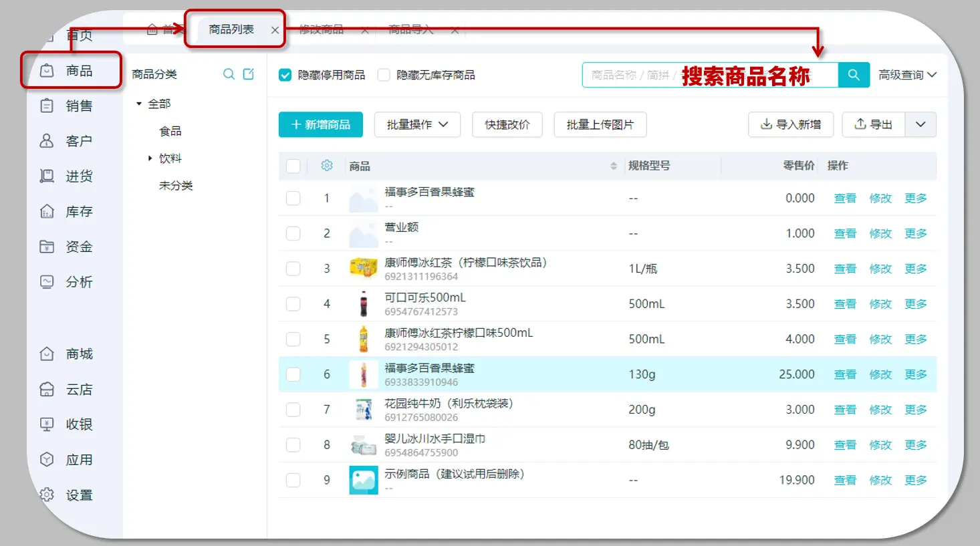Select the checkbox for row 营业额
The image size is (980, 546).
(x=293, y=233)
